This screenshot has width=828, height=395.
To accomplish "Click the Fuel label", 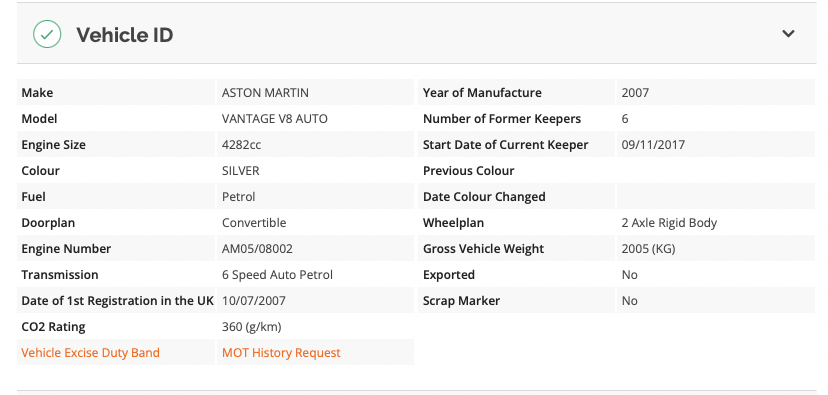I will (x=33, y=196).
